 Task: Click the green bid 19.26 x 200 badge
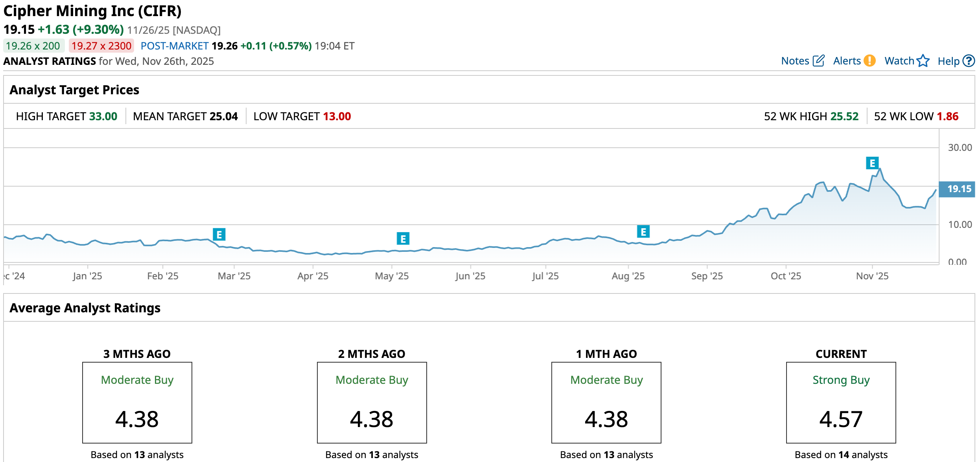tap(33, 46)
